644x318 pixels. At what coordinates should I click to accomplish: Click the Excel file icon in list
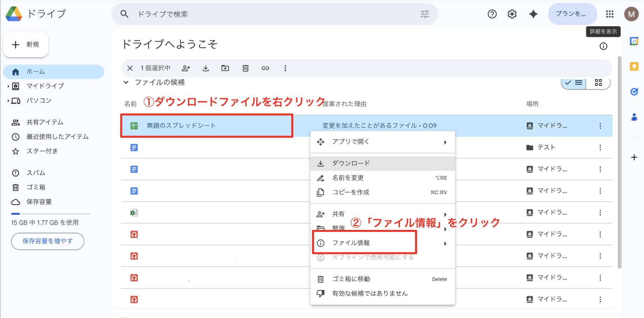pos(134,212)
